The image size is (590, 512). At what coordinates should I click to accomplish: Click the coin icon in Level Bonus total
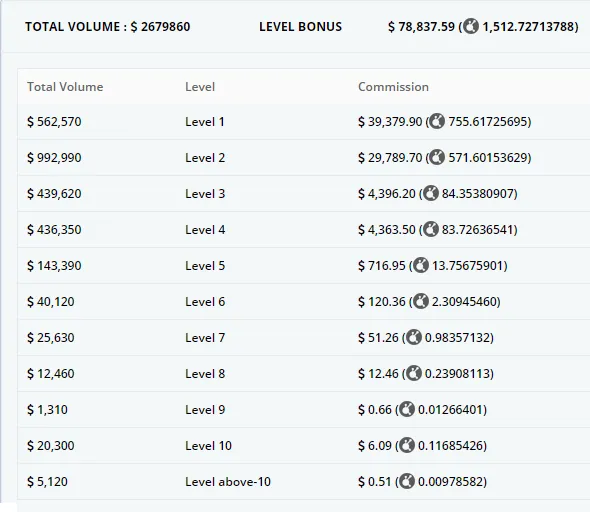pos(471,27)
